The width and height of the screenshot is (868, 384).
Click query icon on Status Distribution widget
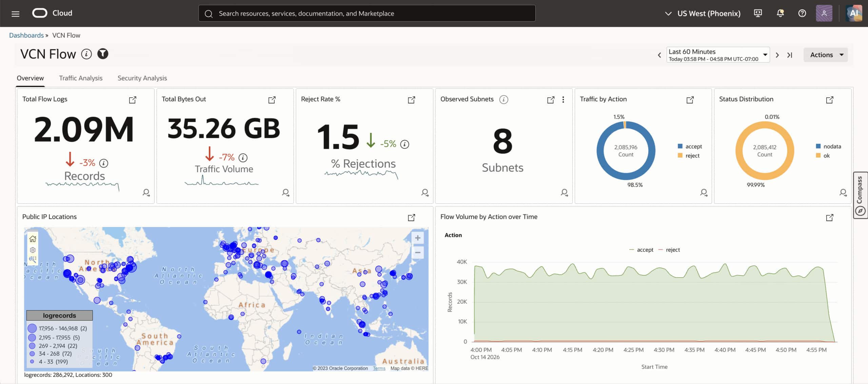843,193
